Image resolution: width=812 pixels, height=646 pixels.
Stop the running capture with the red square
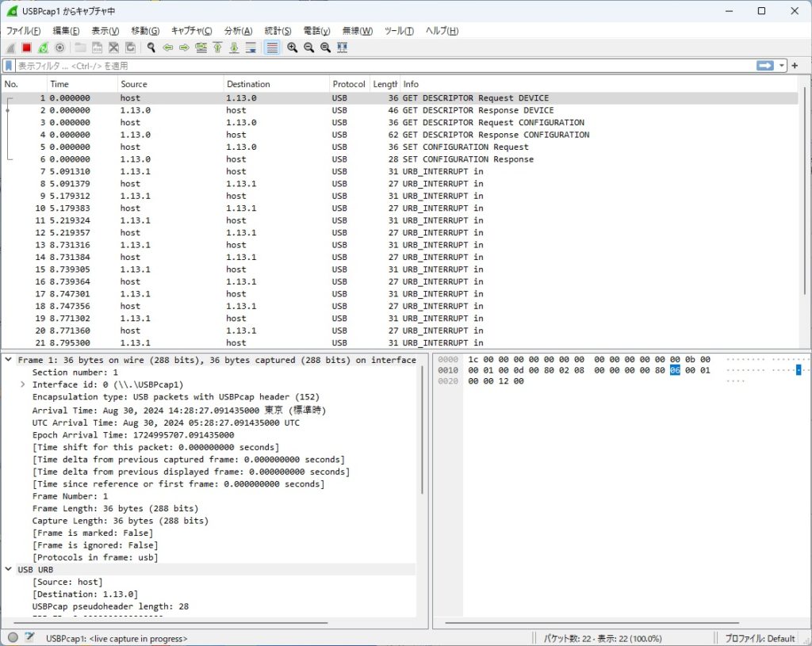pyautogui.click(x=26, y=48)
